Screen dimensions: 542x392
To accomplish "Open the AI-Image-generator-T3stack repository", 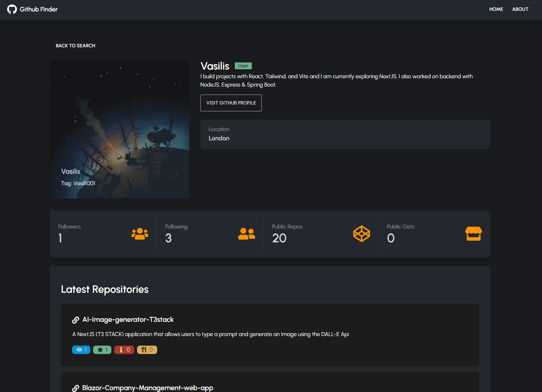I will [x=127, y=320].
